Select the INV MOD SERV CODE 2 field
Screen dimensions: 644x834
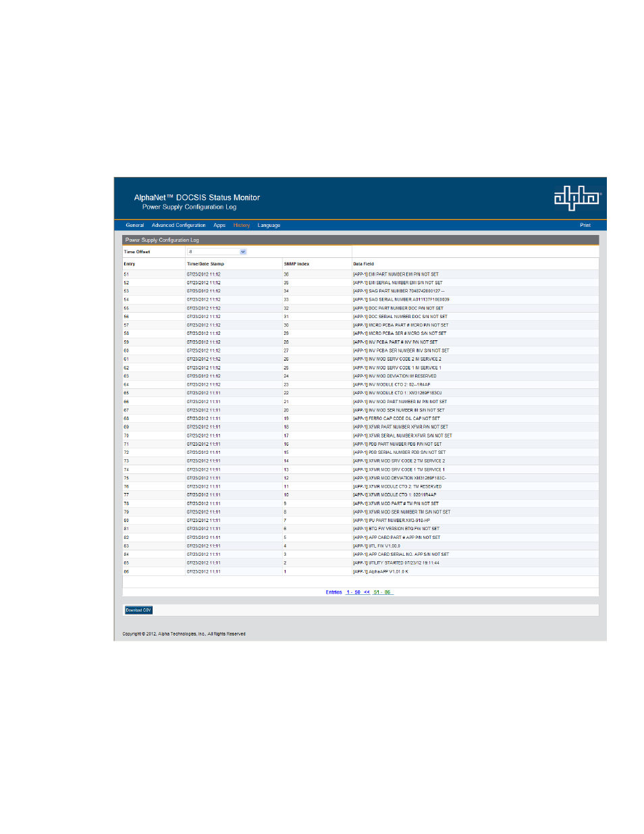(397, 359)
